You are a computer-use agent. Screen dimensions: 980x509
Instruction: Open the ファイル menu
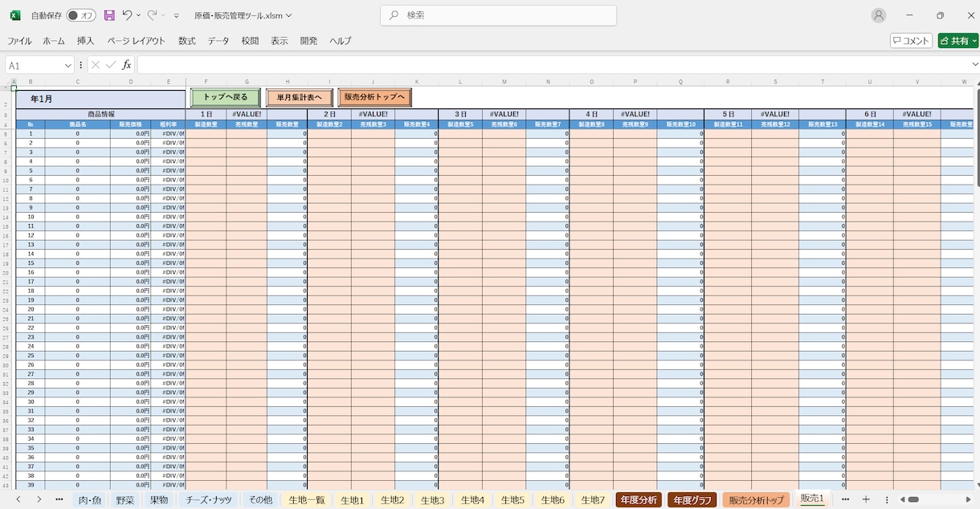click(x=19, y=41)
